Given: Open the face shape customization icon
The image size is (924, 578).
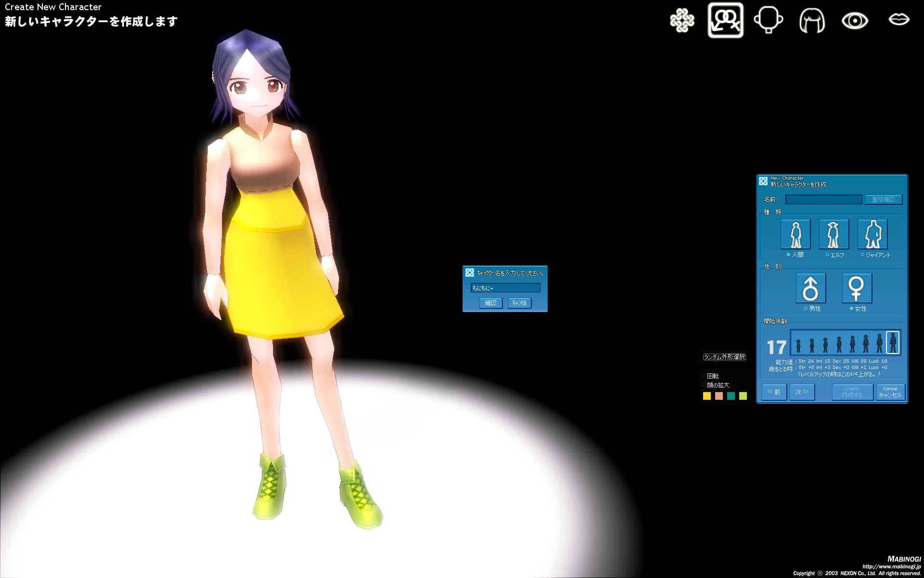Looking at the screenshot, I should [768, 20].
